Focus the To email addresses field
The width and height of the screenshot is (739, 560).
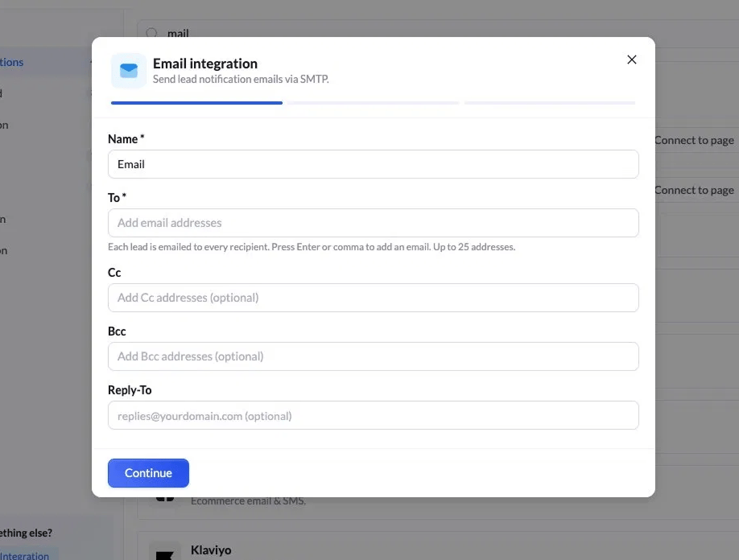pyautogui.click(x=374, y=223)
